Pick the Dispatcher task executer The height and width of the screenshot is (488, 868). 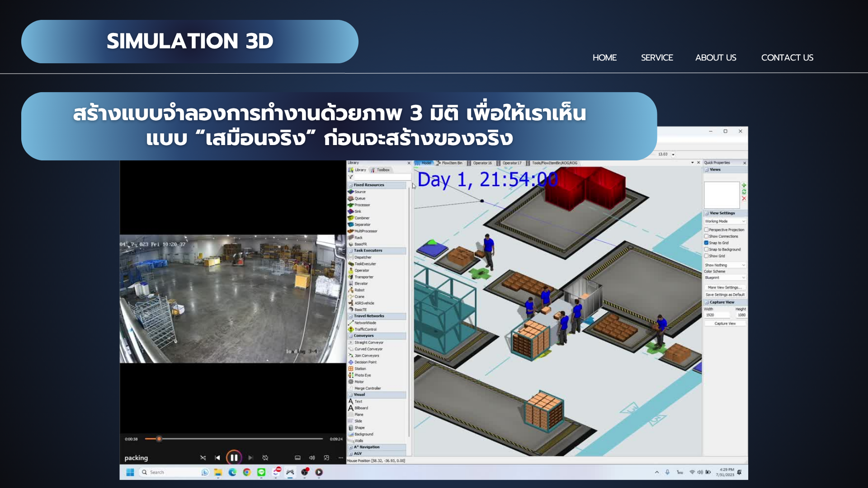pos(360,257)
